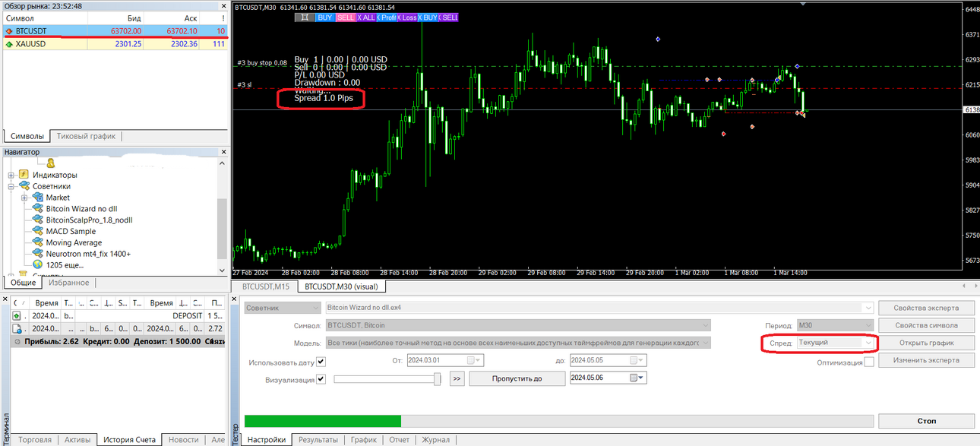Expand the Индикаторы tree node

coord(11,175)
